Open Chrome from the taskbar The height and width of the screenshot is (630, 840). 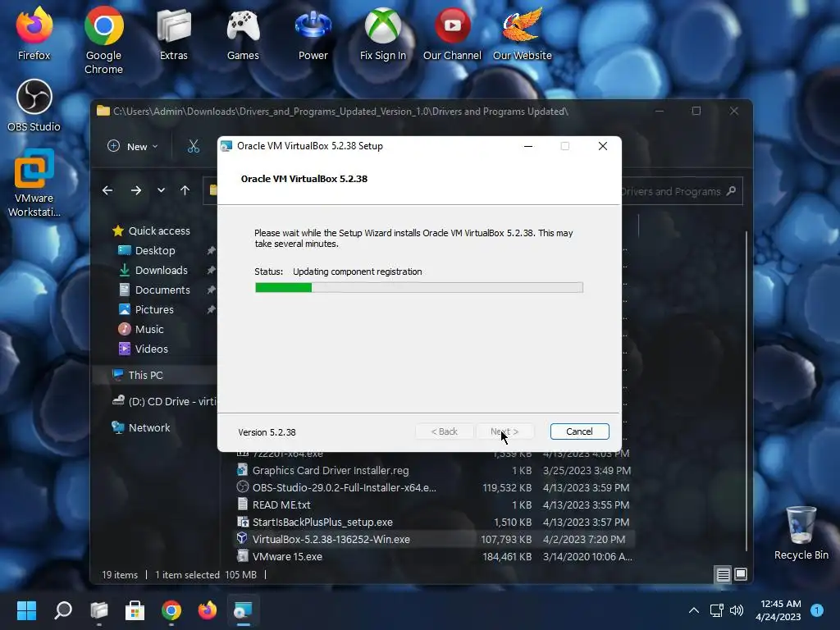(x=171, y=610)
